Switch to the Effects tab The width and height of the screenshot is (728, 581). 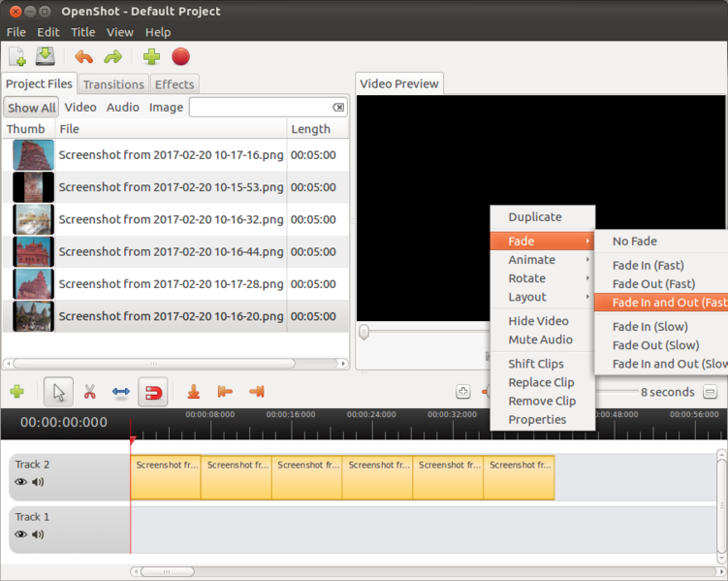pyautogui.click(x=174, y=84)
